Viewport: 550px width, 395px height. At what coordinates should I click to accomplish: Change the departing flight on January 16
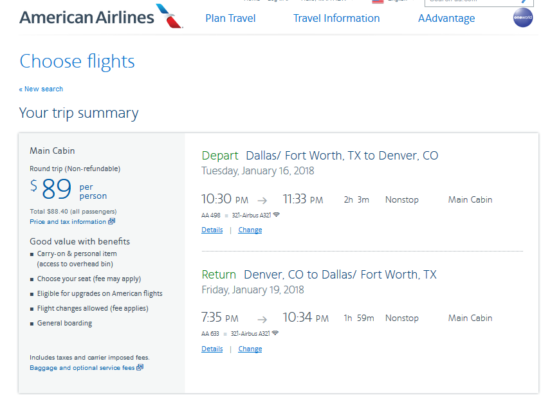250,230
